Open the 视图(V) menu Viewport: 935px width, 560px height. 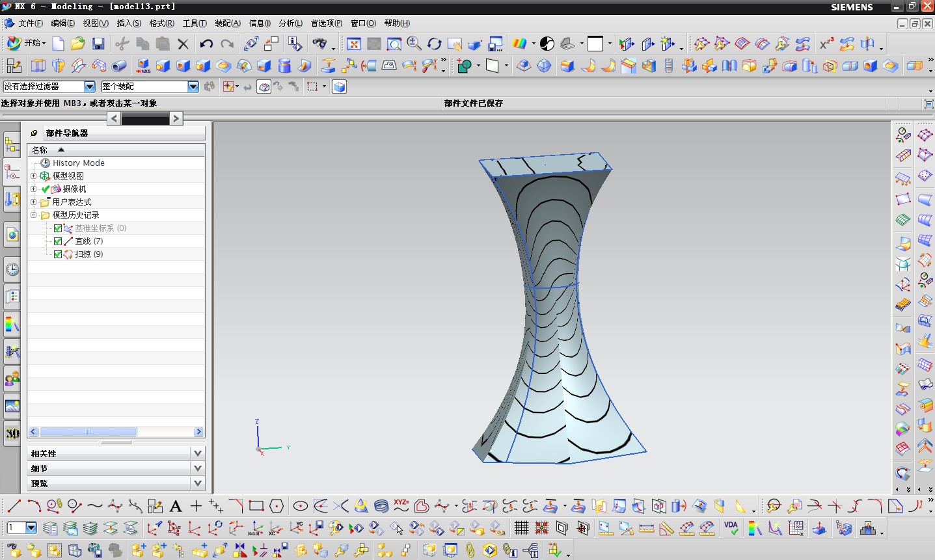(x=96, y=23)
